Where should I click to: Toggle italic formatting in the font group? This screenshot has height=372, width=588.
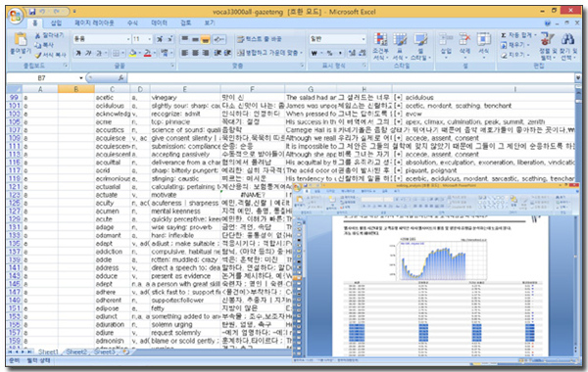[88, 53]
